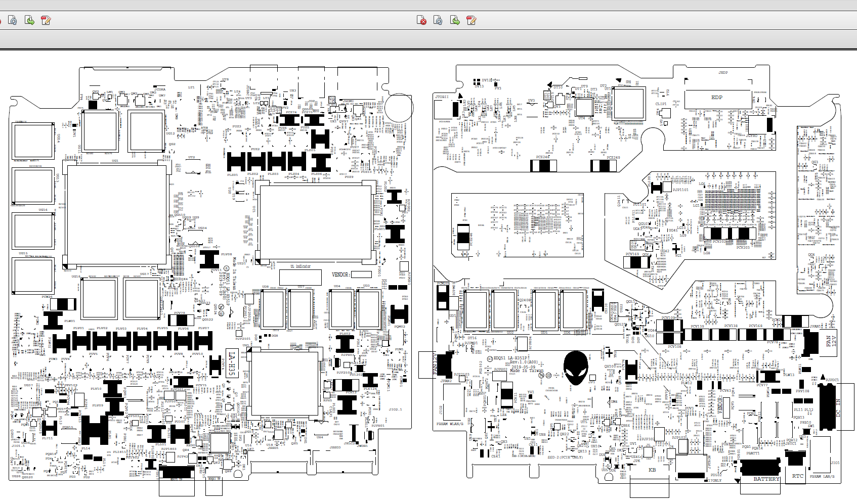The image size is (857, 504).
Task: Select the RTC connector label
Action: tap(797, 476)
